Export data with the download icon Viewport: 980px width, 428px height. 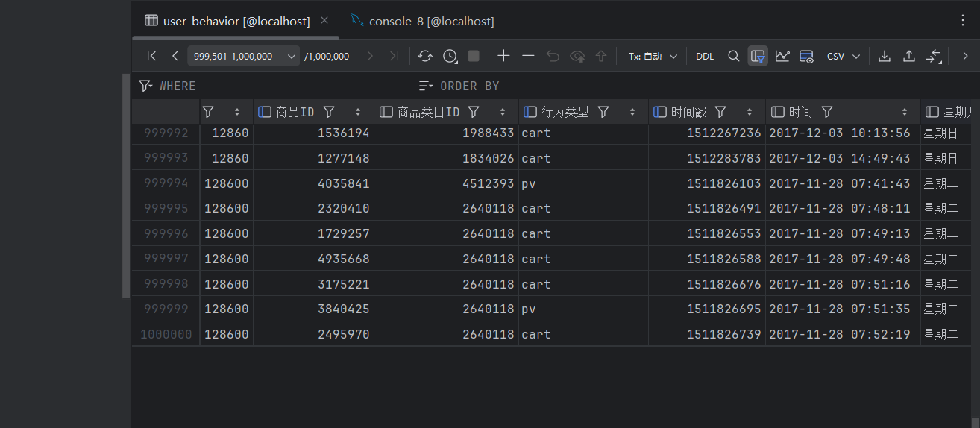[x=885, y=56]
